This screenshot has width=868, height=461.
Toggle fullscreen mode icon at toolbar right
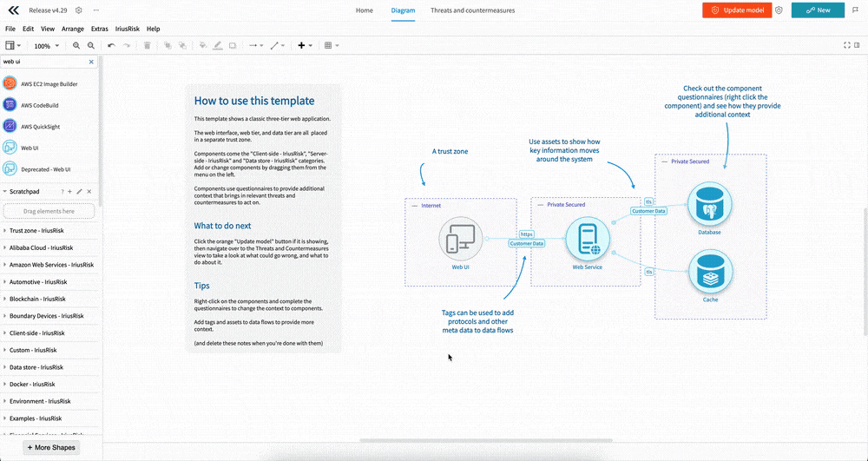847,45
